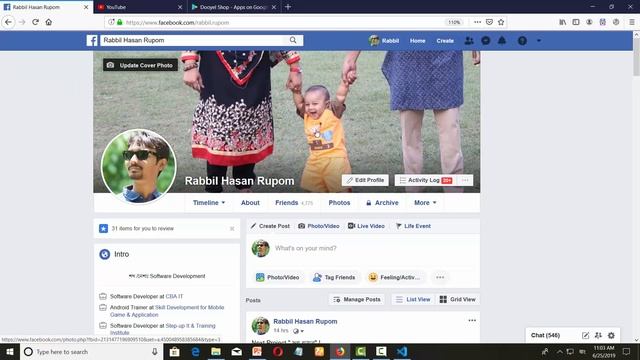Select the Create Post tab

pyautogui.click(x=270, y=226)
